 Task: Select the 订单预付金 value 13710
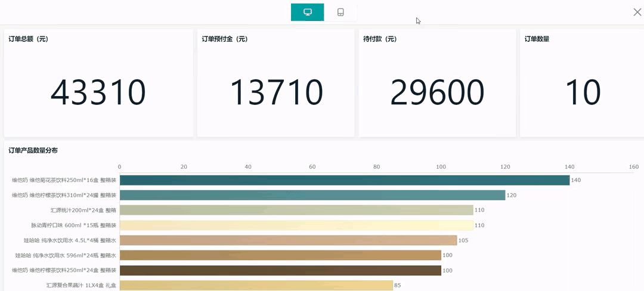point(276,92)
